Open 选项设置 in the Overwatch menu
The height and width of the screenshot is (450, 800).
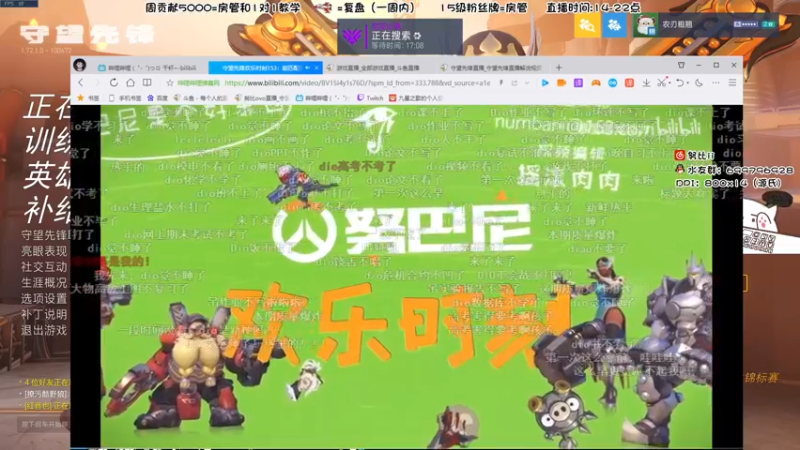coord(44,298)
